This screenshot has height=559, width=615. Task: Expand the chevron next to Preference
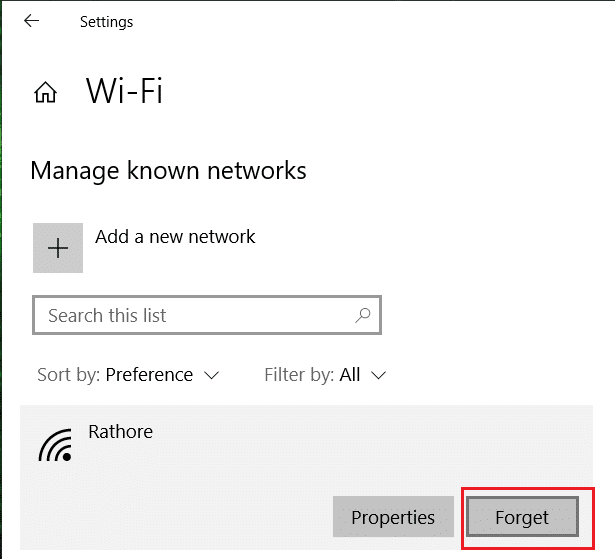point(211,375)
